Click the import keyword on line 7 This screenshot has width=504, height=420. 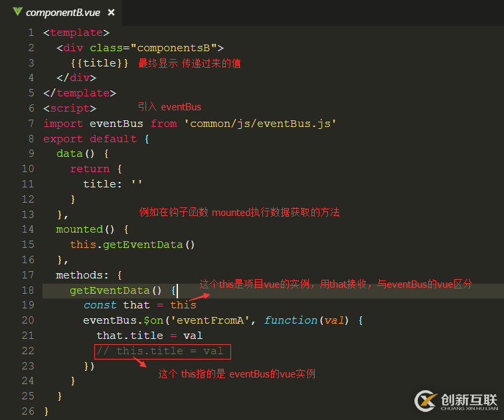pyautogui.click(x=63, y=124)
